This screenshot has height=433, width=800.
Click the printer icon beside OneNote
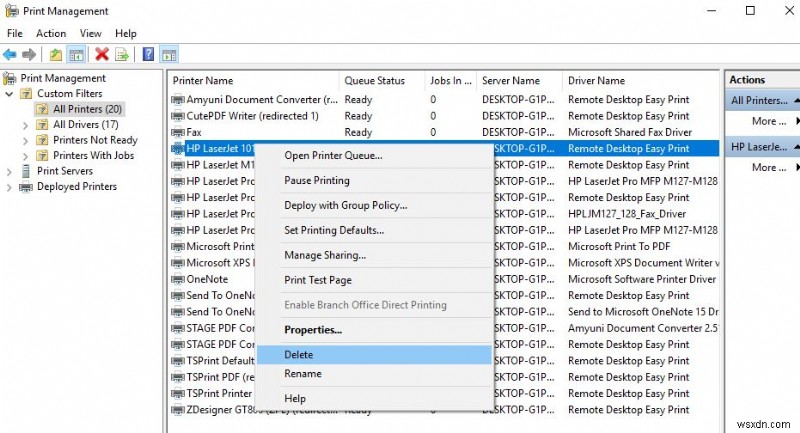(x=178, y=279)
